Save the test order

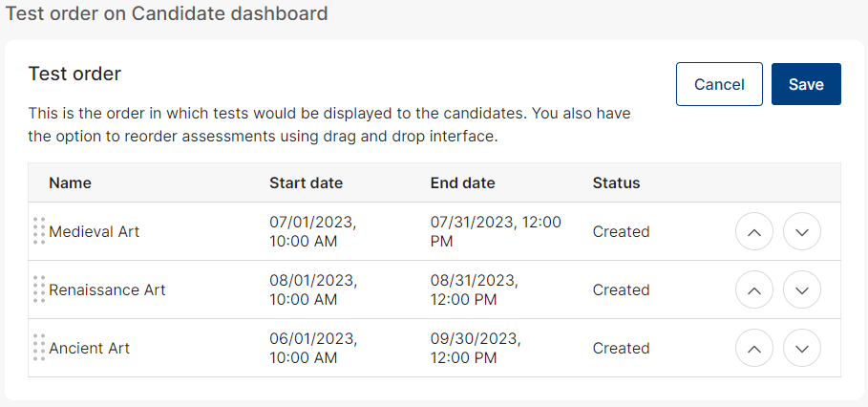coord(806,84)
